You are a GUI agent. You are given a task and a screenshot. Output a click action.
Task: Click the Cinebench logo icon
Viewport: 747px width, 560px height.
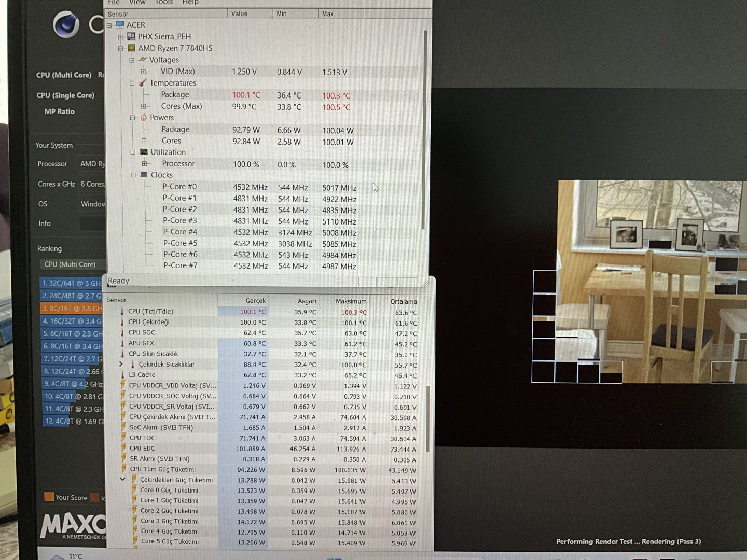pos(66,24)
